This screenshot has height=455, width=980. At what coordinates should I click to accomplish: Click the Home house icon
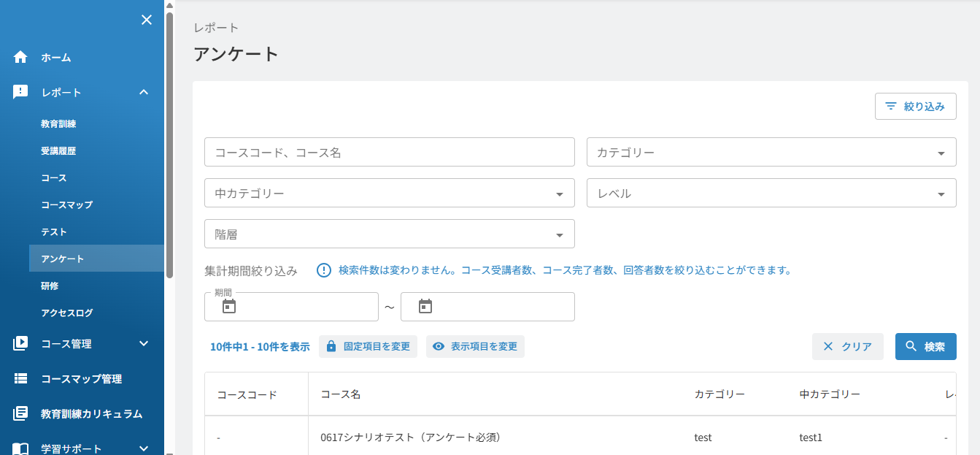(20, 57)
